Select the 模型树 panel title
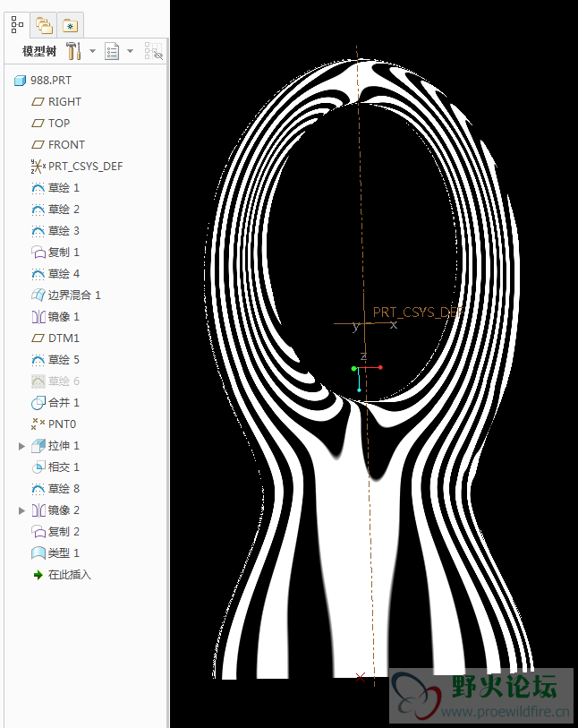Screen dimensions: 578x728 point(39,51)
